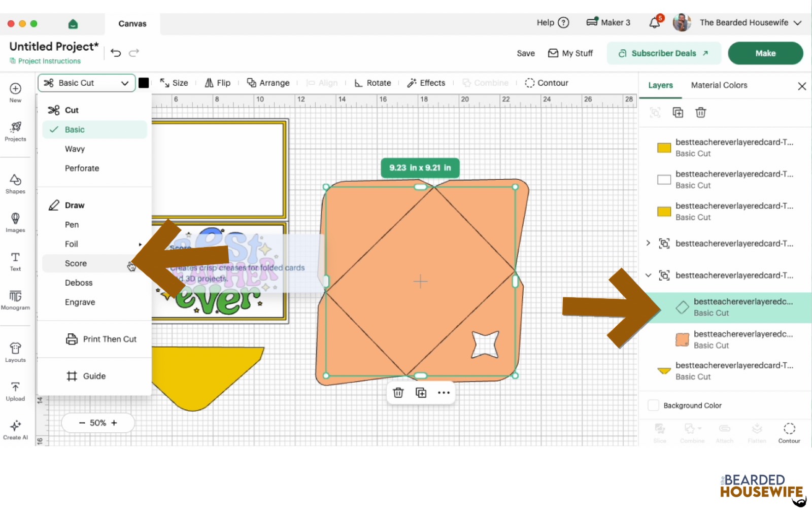
Task: Click the Make button
Action: tap(765, 53)
